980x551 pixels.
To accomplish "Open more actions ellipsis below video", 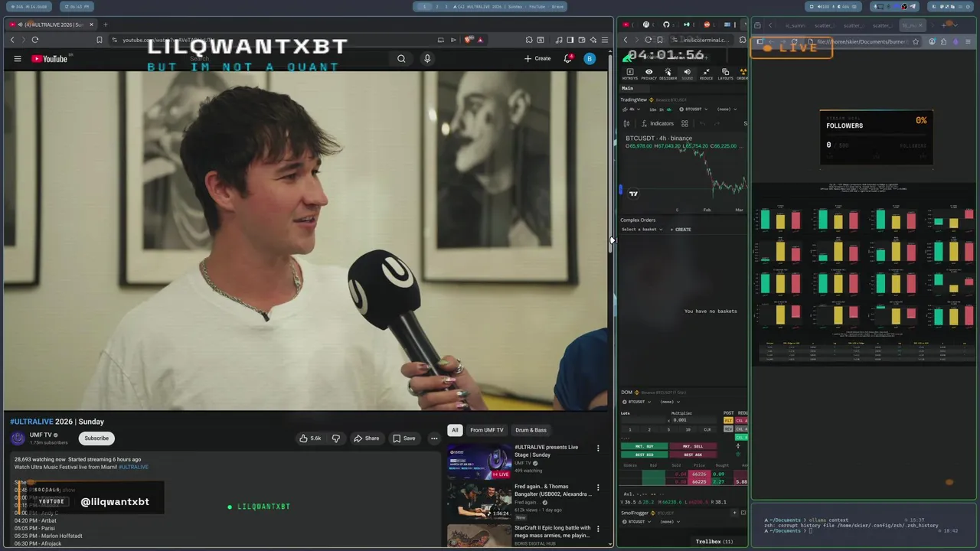I will [x=434, y=439].
